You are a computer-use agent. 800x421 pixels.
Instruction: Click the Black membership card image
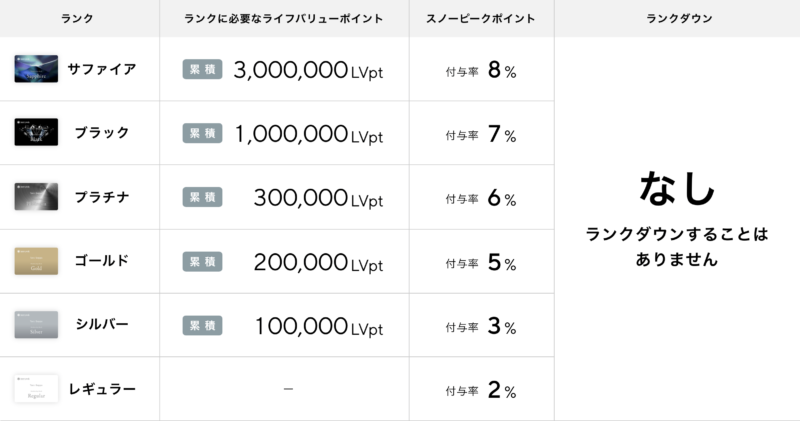36,132
